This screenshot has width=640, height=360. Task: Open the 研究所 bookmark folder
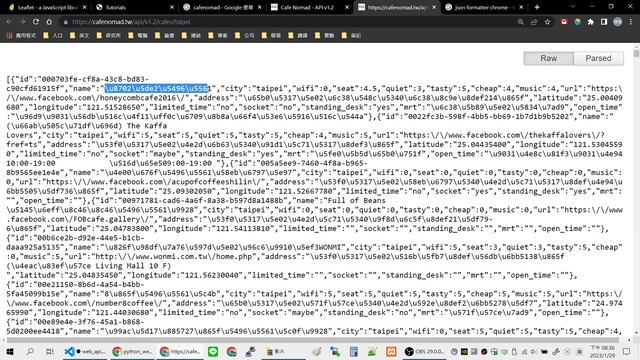tap(109, 36)
